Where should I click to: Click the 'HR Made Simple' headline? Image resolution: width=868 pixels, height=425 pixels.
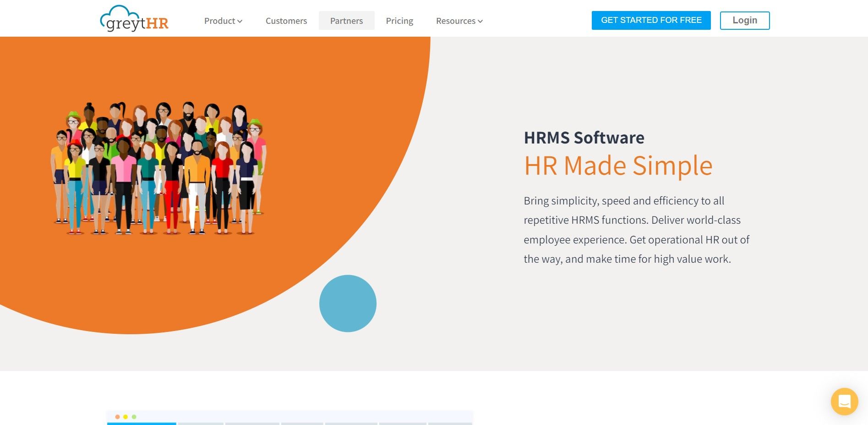point(618,166)
